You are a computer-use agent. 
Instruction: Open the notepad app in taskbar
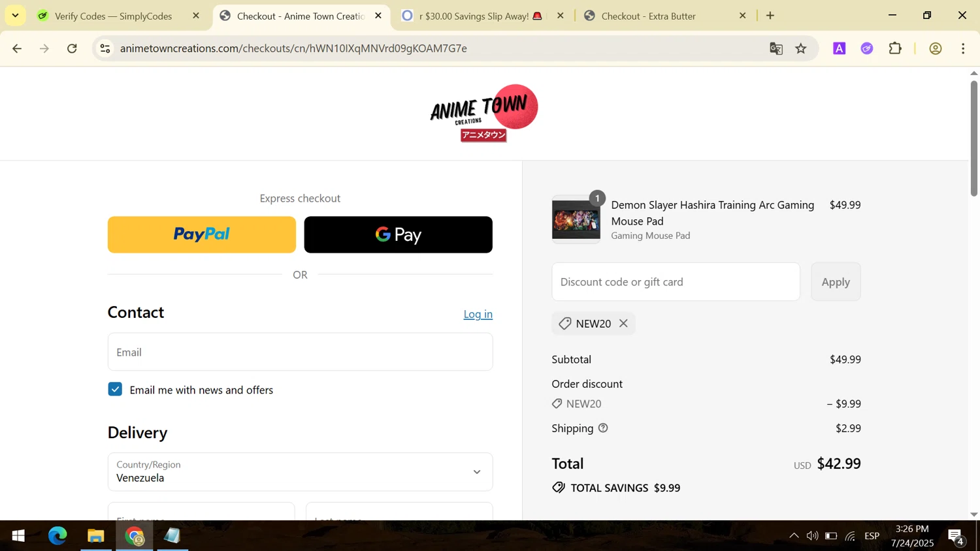[172, 536]
